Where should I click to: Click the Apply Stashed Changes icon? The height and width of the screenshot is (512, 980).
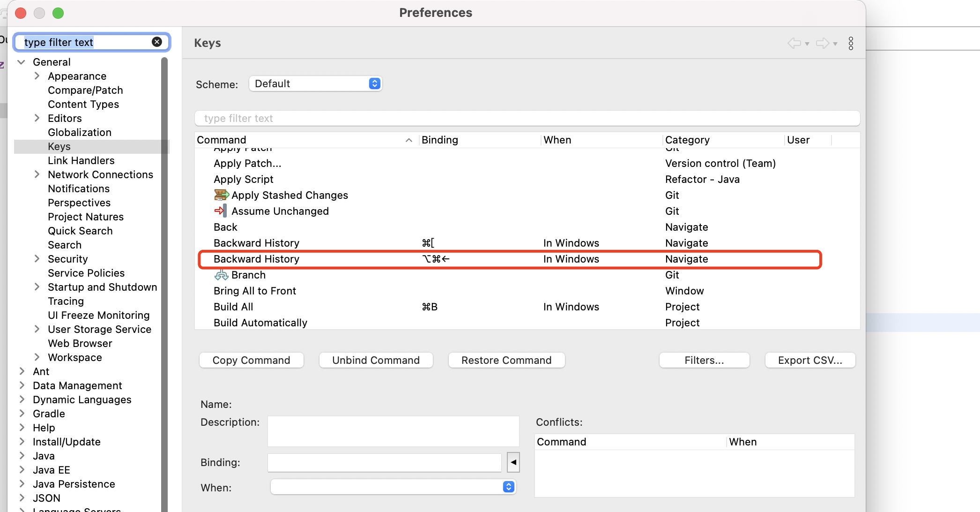(x=221, y=195)
